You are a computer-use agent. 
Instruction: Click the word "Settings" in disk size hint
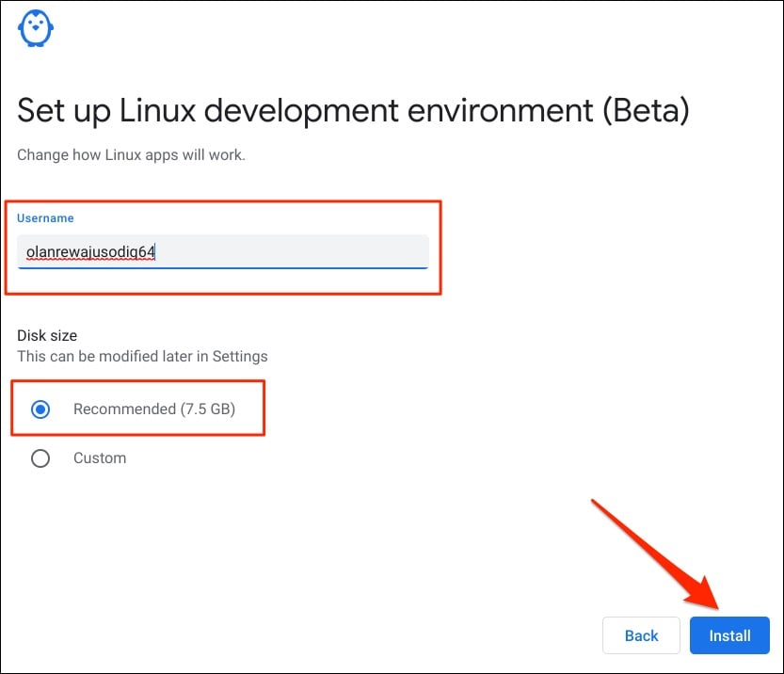pyautogui.click(x=240, y=356)
